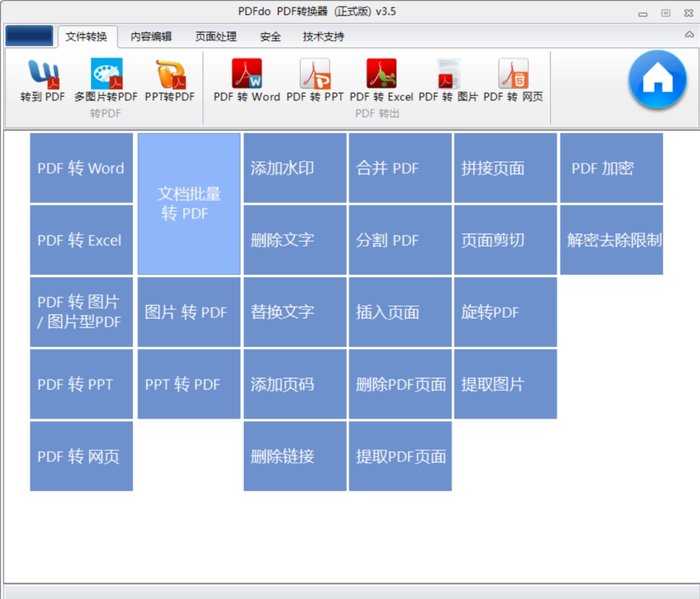Select the 多图片转PDF ribbon icon
700x599 pixels.
(x=106, y=80)
